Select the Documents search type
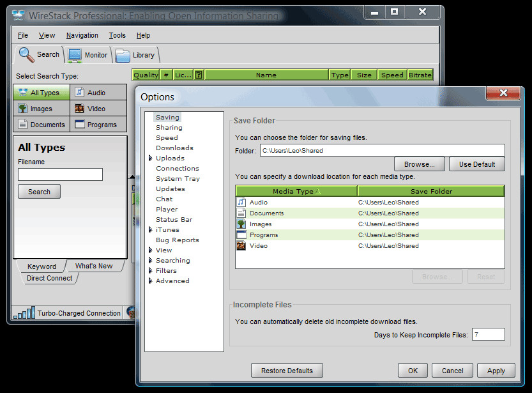Image resolution: width=532 pixels, height=393 pixels. point(42,124)
